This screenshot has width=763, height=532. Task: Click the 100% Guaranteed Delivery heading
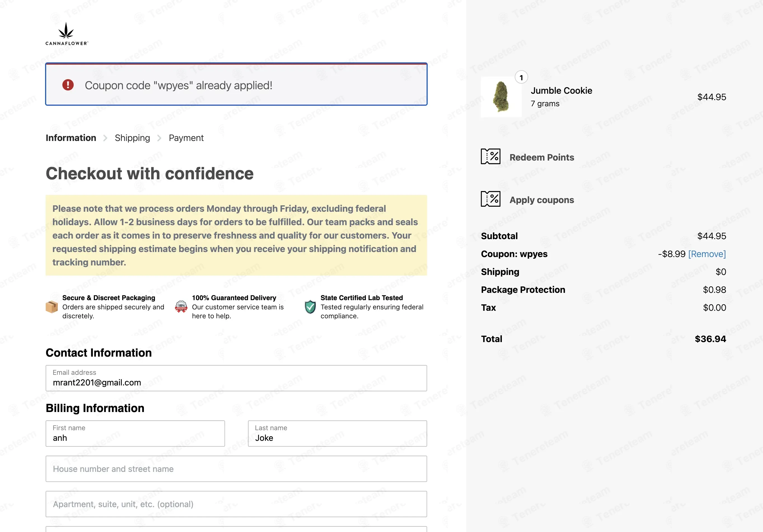point(234,298)
